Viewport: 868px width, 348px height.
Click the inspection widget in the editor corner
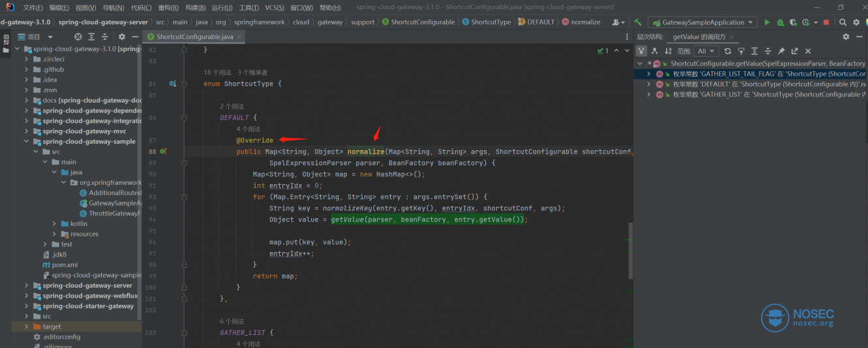pyautogui.click(x=603, y=50)
